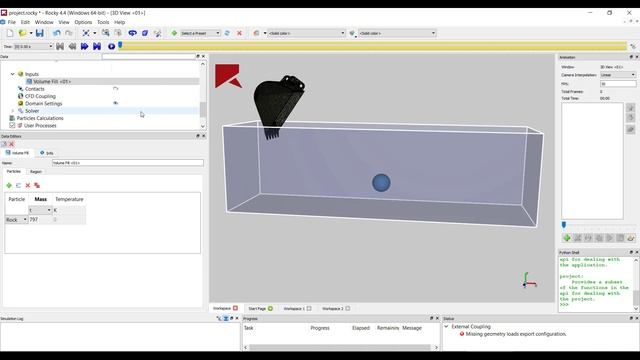Click the Name input field
Viewport: 640px width, 360px height.
(128, 163)
